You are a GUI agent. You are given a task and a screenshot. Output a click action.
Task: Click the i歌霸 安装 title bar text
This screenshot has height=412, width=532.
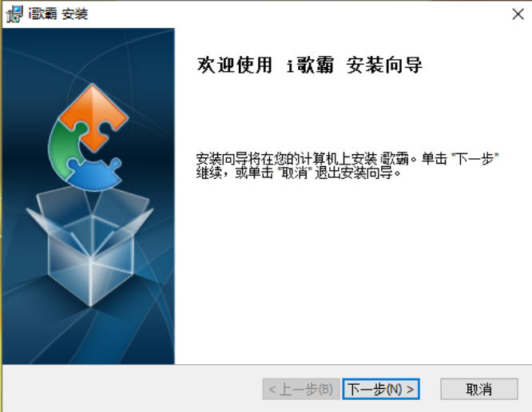coord(58,14)
